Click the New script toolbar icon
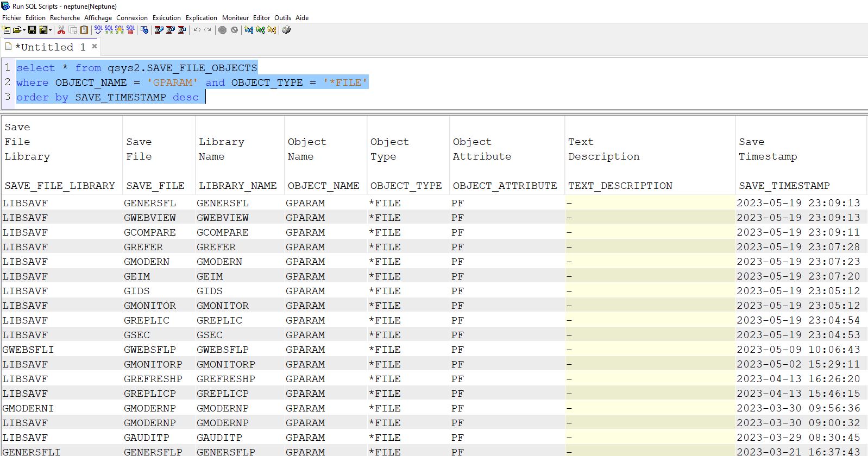 click(x=7, y=30)
